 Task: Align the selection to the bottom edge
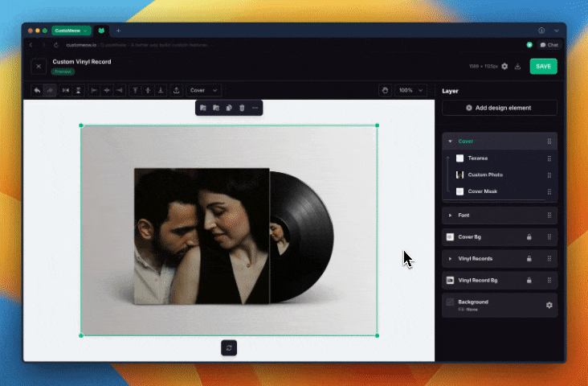click(161, 90)
